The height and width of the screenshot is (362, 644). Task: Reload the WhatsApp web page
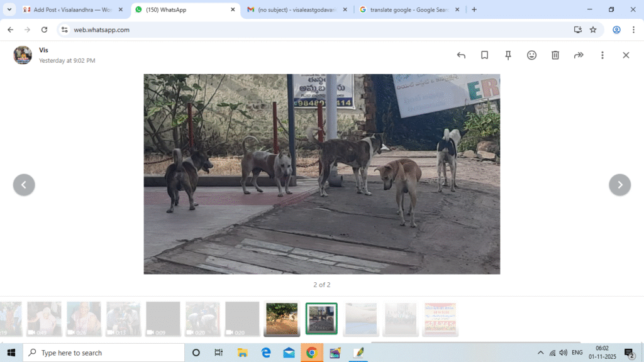44,30
